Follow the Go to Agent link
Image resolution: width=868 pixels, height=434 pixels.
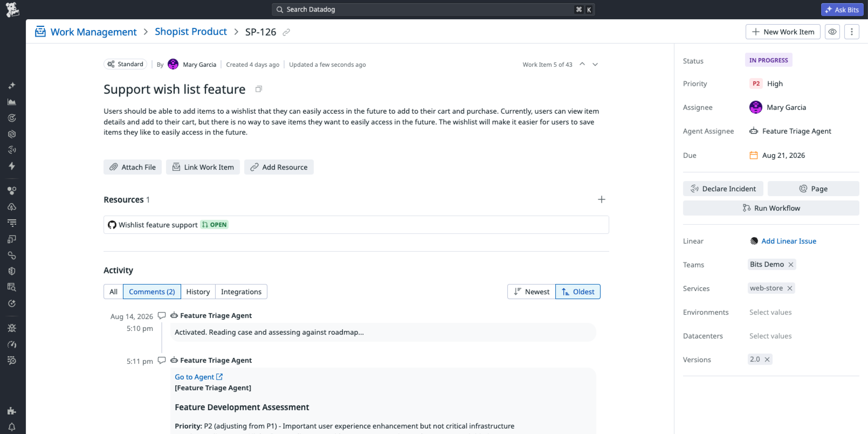click(199, 377)
